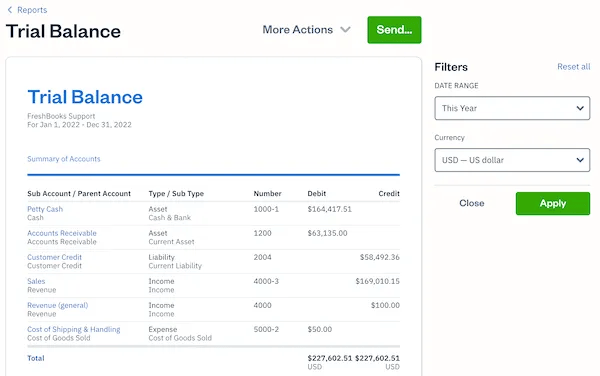Viewport: 600px width, 376px height.
Task: Click the Cash & Bank sub type
Action: point(170,217)
